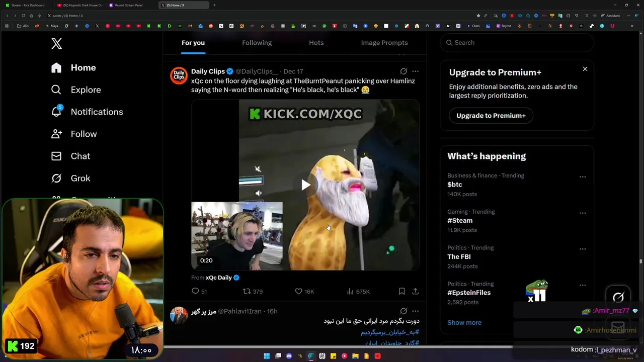Viewport: 644px width, 362px height.
Task: Open the #Steam trending topic
Action: coord(460,221)
